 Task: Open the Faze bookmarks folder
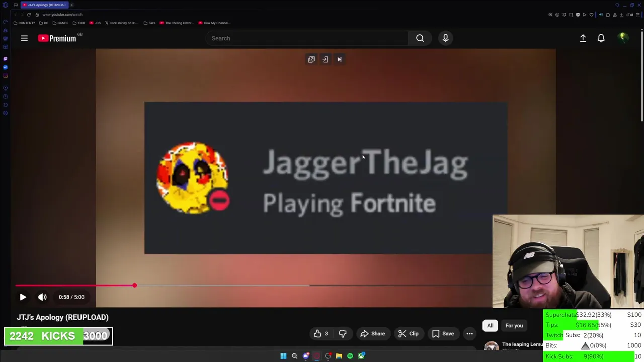(149, 23)
